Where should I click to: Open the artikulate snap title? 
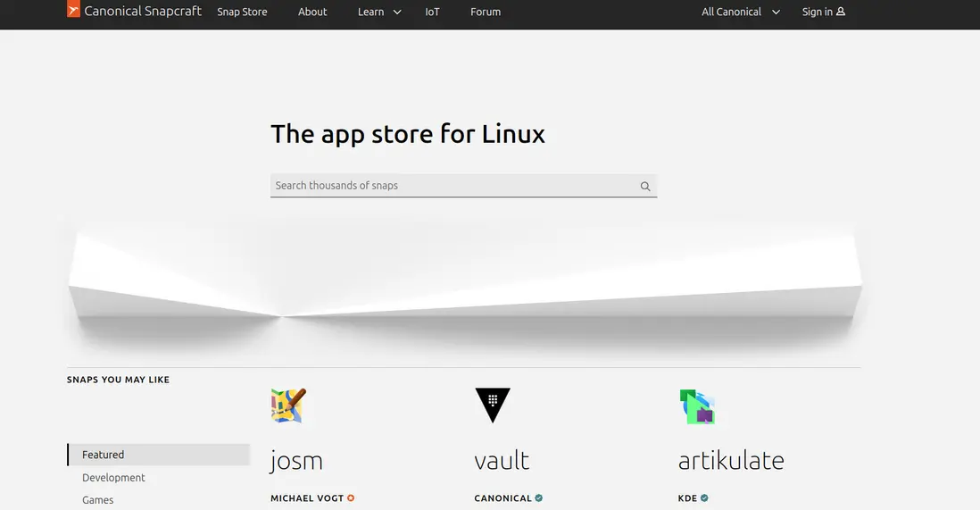pyautogui.click(x=731, y=461)
